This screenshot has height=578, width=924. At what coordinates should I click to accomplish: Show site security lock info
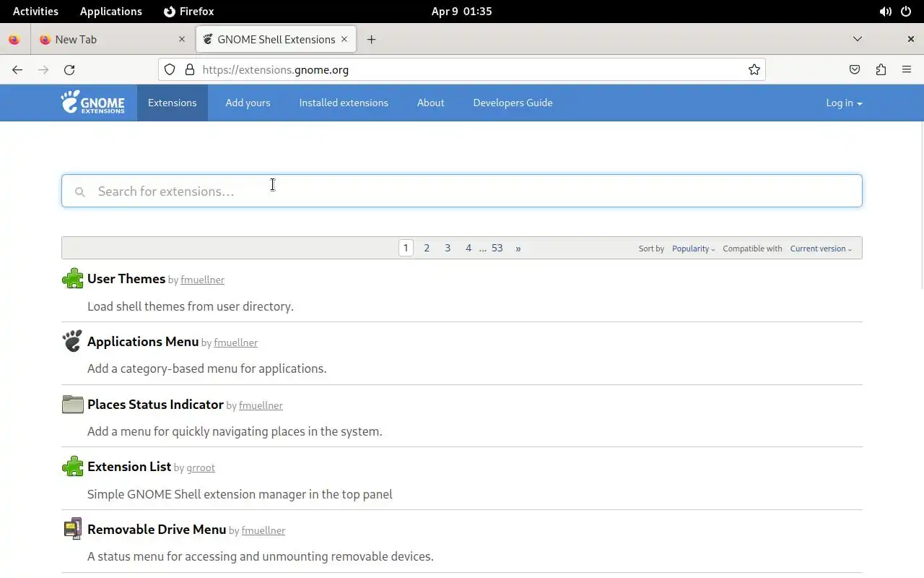(190, 69)
